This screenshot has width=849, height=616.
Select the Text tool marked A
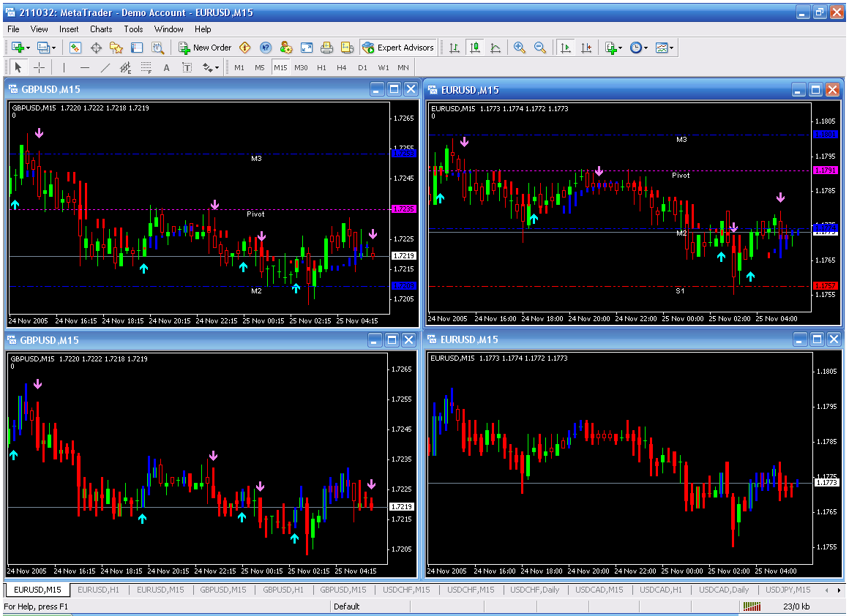(x=166, y=67)
